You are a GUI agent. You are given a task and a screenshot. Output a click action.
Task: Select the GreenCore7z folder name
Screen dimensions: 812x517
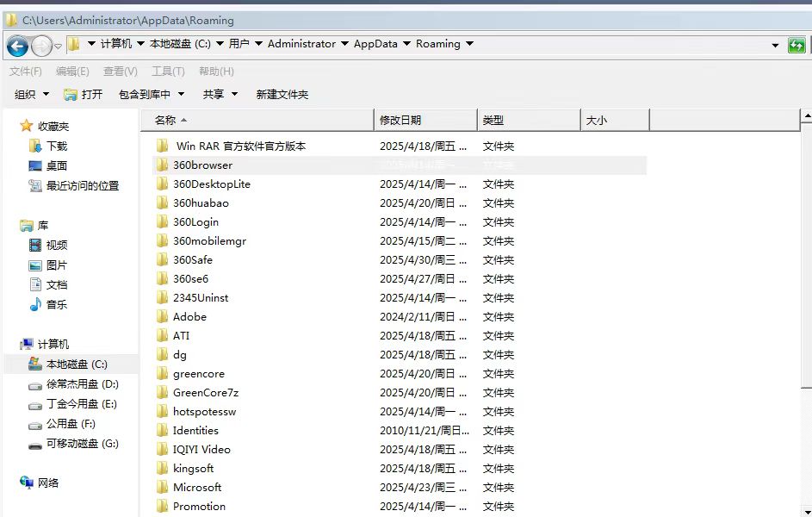coord(206,393)
